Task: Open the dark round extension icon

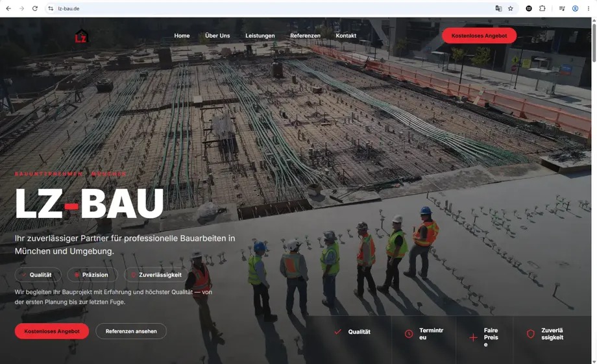Action: (x=529, y=8)
